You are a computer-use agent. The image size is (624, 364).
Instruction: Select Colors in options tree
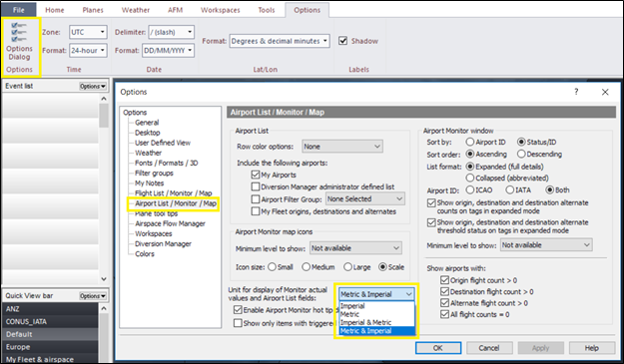point(145,254)
